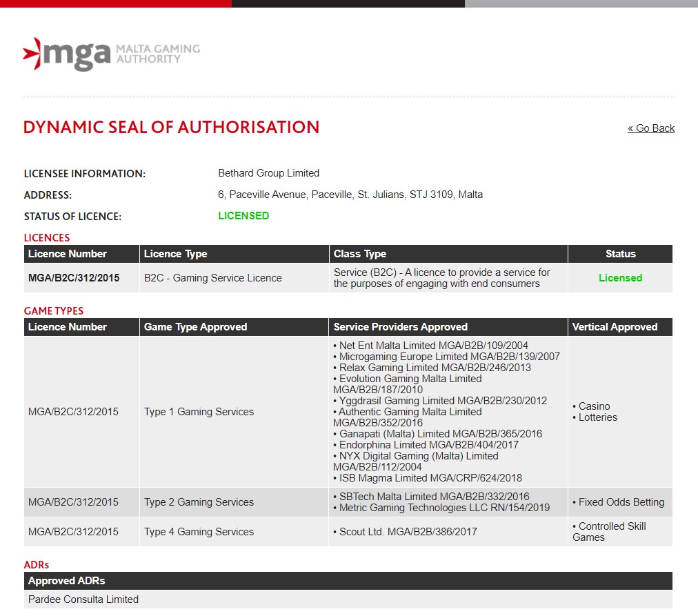The image size is (698, 616).
Task: Click SBTech Malta Limited provider entry
Action: [x=431, y=496]
